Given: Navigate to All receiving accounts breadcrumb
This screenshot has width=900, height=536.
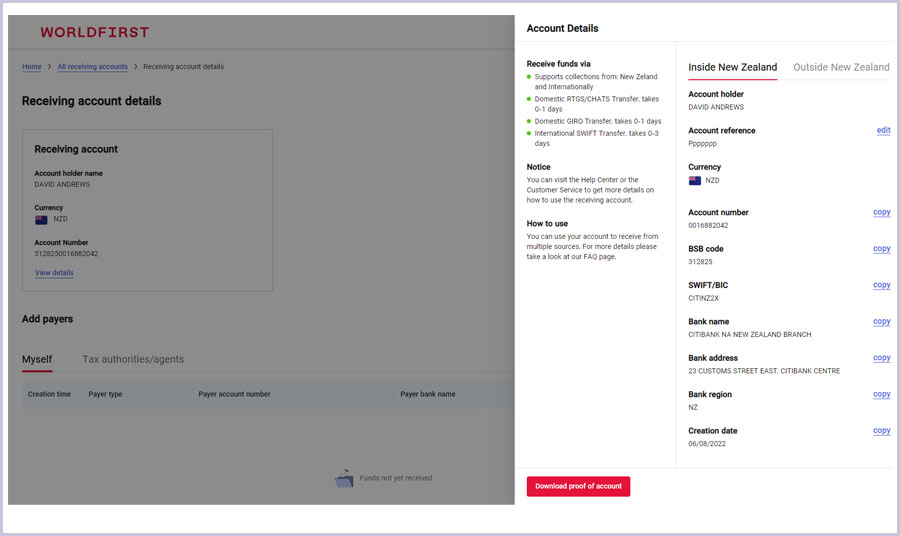Looking at the screenshot, I should [x=92, y=67].
